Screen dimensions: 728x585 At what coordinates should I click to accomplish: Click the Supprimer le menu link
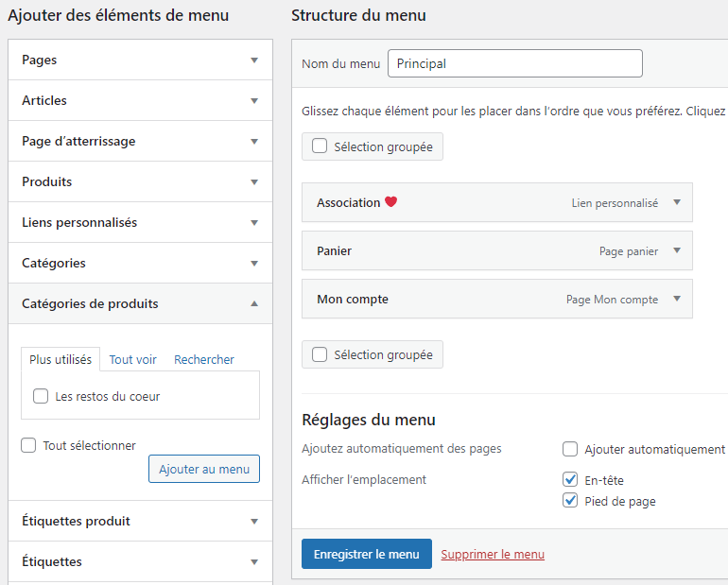(x=493, y=554)
